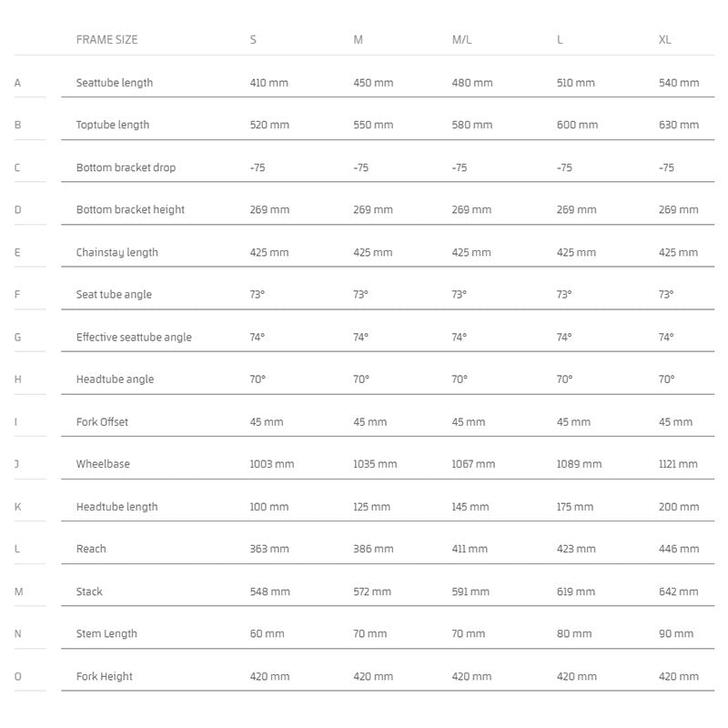
Task: Click the Reach value 423 mm
Action: click(576, 550)
